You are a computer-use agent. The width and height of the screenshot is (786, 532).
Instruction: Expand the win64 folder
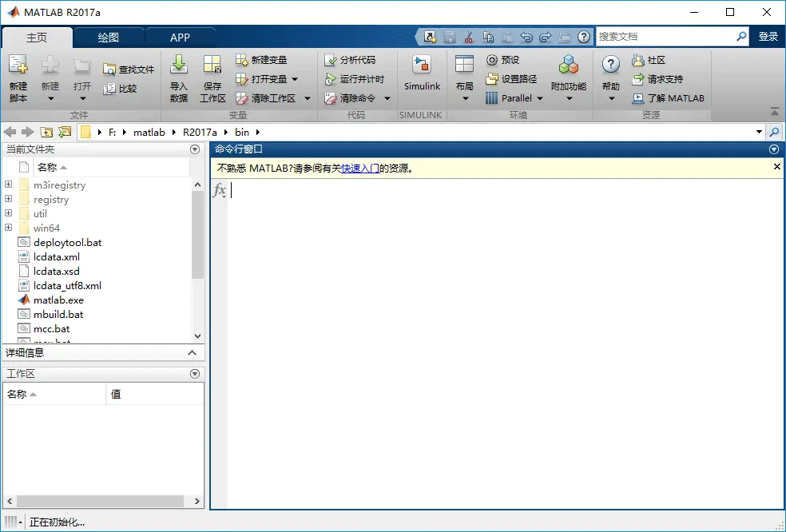[9, 228]
